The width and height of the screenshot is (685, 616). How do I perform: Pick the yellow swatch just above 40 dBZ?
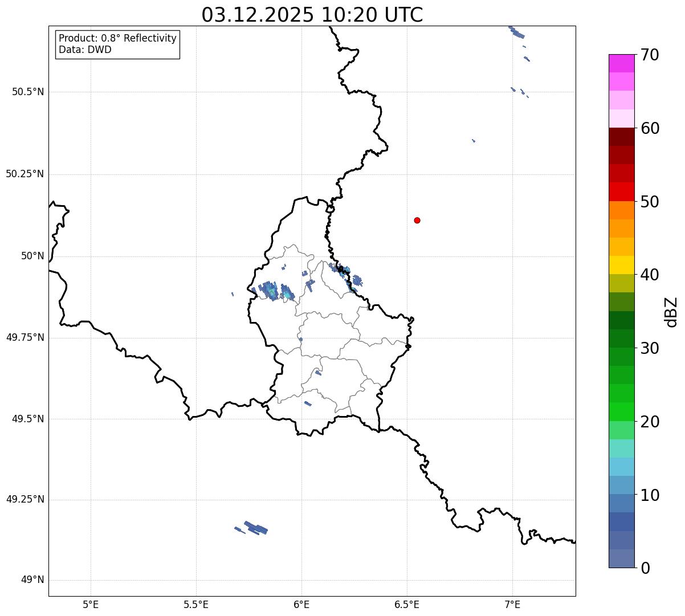621,265
